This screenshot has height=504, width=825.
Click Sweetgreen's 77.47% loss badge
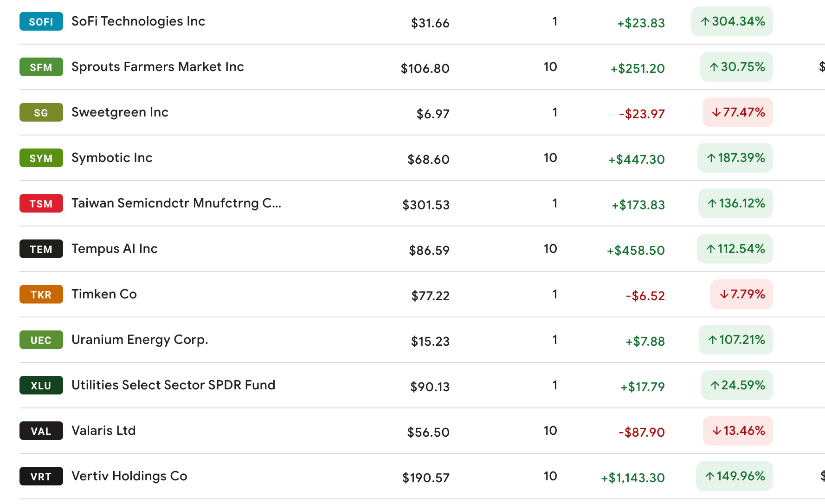point(737,112)
